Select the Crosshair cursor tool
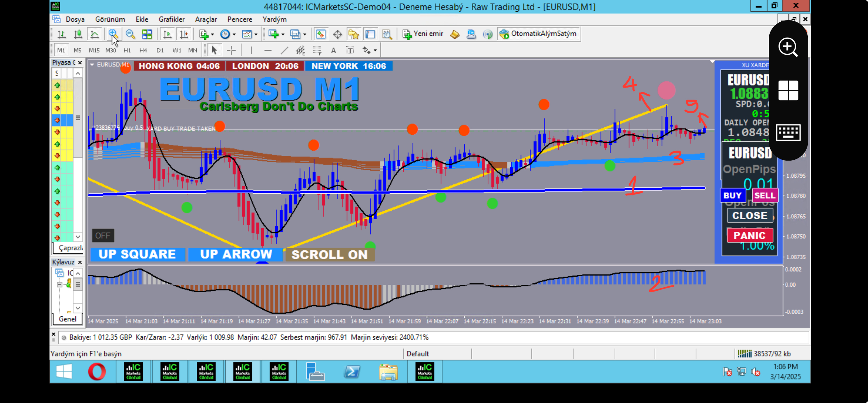 point(231,50)
